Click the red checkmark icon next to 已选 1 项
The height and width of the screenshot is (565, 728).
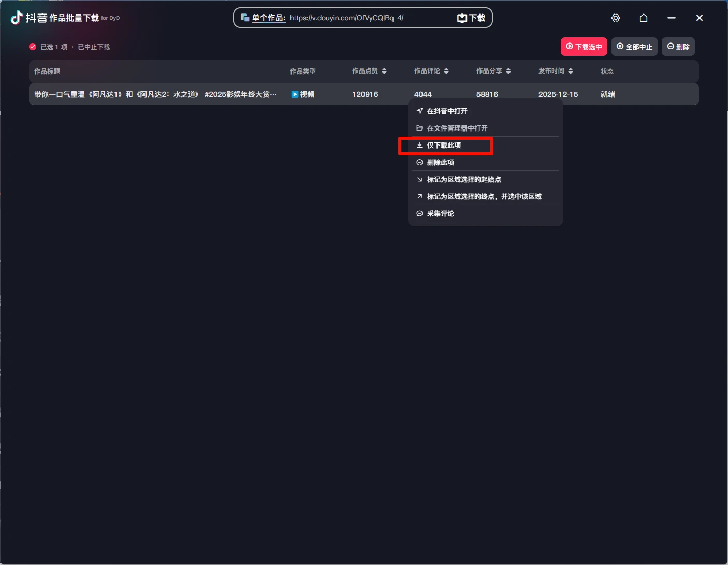(x=32, y=47)
